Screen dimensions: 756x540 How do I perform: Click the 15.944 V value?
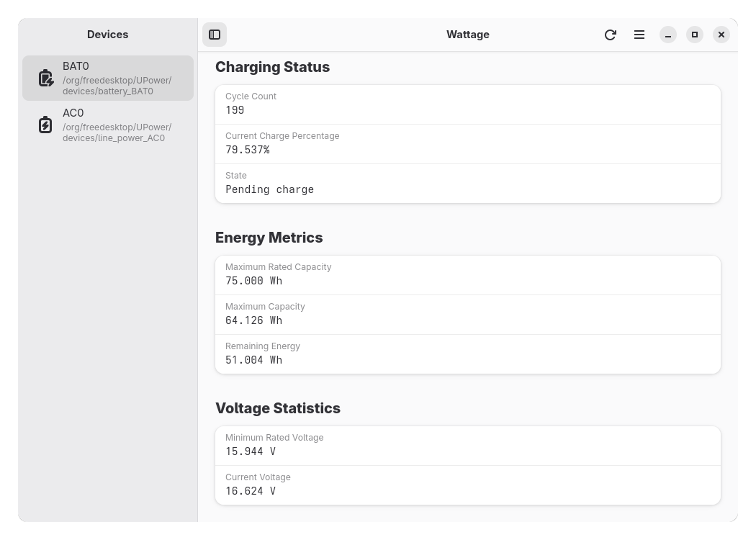pyautogui.click(x=251, y=451)
